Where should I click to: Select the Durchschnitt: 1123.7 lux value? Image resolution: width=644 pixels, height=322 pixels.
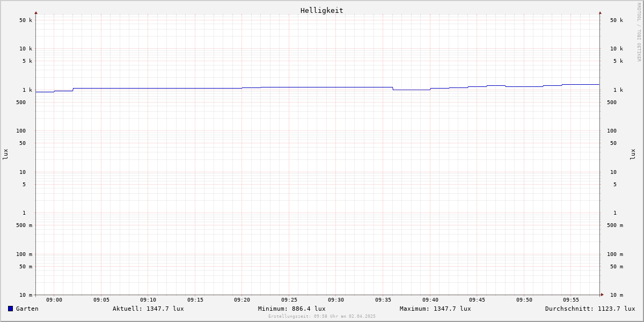590,309
